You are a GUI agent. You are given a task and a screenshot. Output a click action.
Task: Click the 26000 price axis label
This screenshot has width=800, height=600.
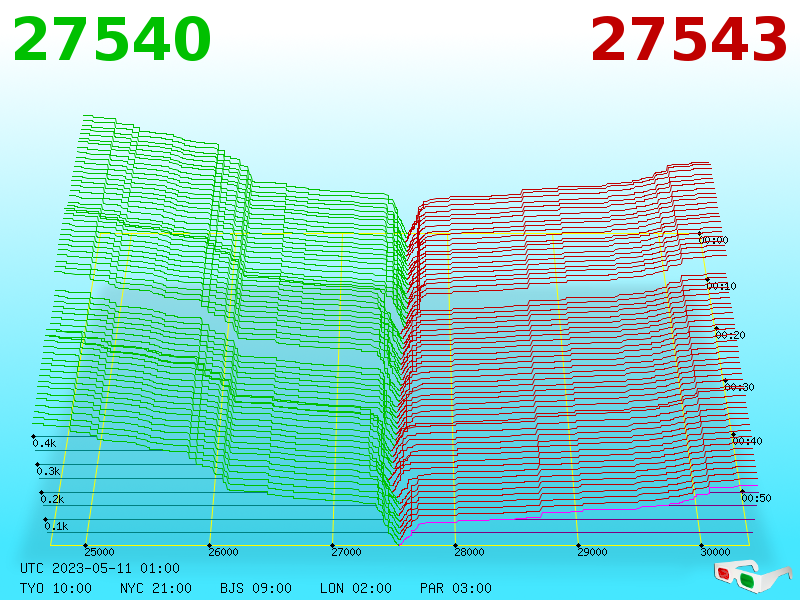click(x=223, y=552)
